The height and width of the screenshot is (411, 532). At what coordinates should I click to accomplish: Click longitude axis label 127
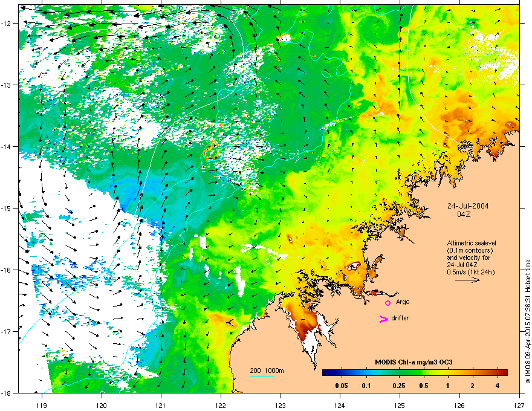(x=519, y=405)
